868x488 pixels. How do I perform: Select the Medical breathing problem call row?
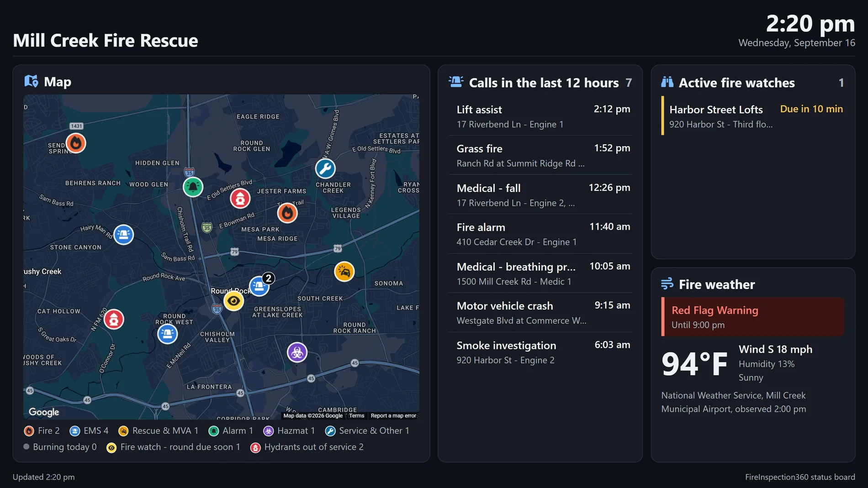(x=540, y=273)
